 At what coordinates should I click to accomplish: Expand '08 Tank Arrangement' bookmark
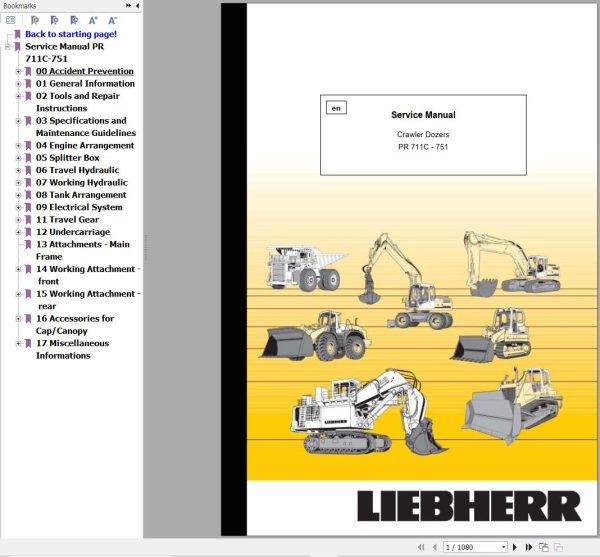coord(18,195)
